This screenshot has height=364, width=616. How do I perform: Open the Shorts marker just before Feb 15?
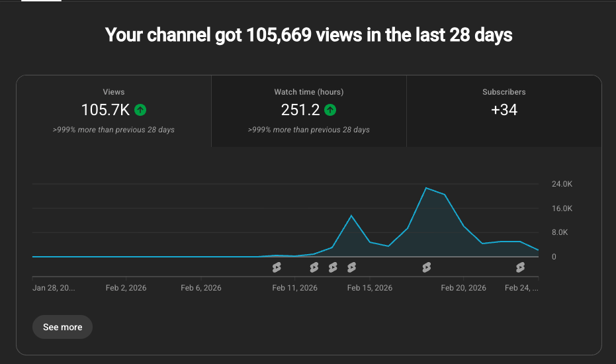click(x=351, y=267)
